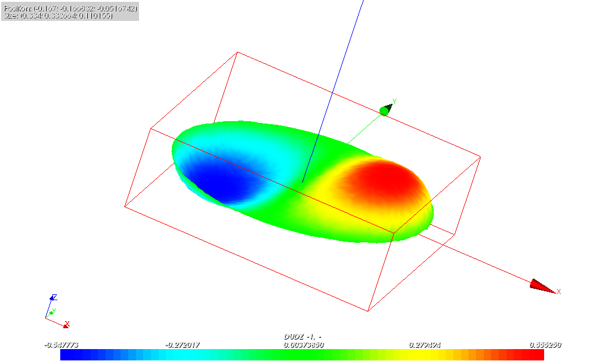
Task: Click the Y label near the green axis handle
Action: tap(394, 101)
